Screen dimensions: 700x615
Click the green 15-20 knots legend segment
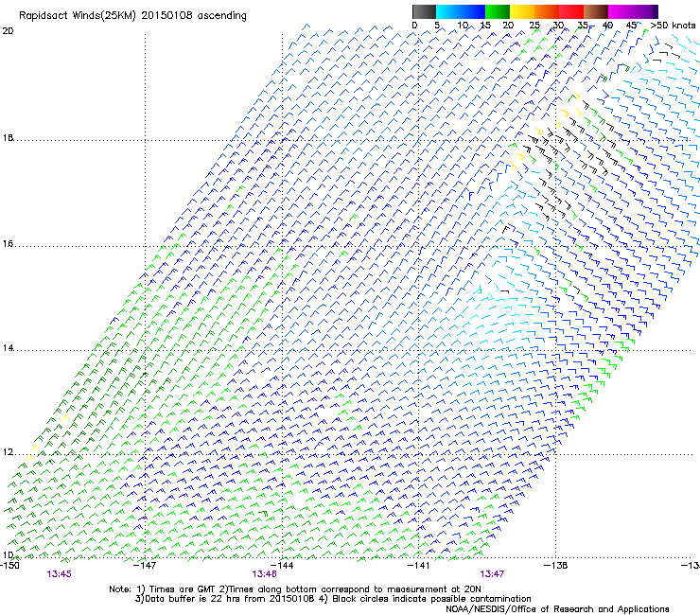[x=498, y=11]
